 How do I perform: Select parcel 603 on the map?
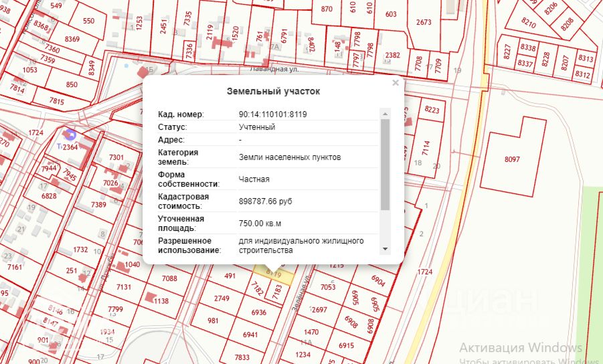pyautogui.click(x=391, y=14)
